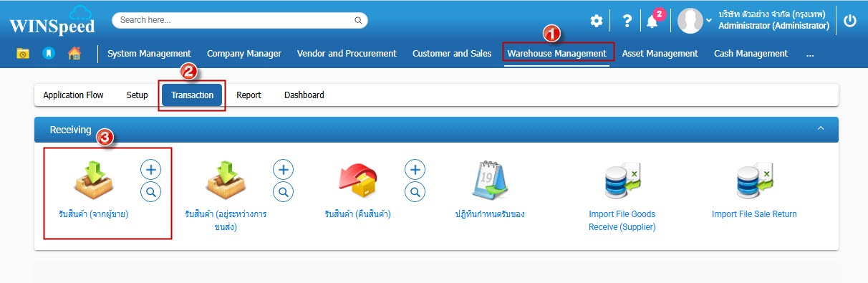Click ปฏิทินกำหนดรับของ link text

coord(489,214)
